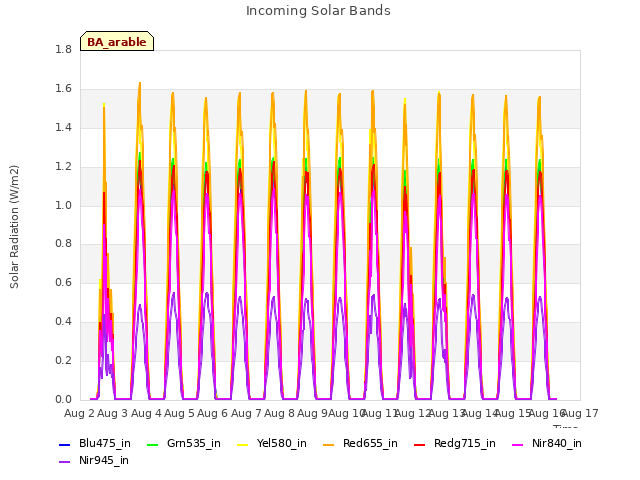Viewport: 640px width, 480px height.
Task: Click the 0.0 y-axis tick label
Action: click(x=63, y=399)
